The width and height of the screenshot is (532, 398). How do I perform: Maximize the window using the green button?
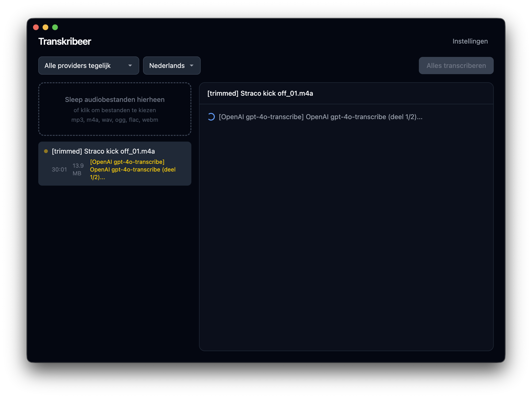[55, 28]
